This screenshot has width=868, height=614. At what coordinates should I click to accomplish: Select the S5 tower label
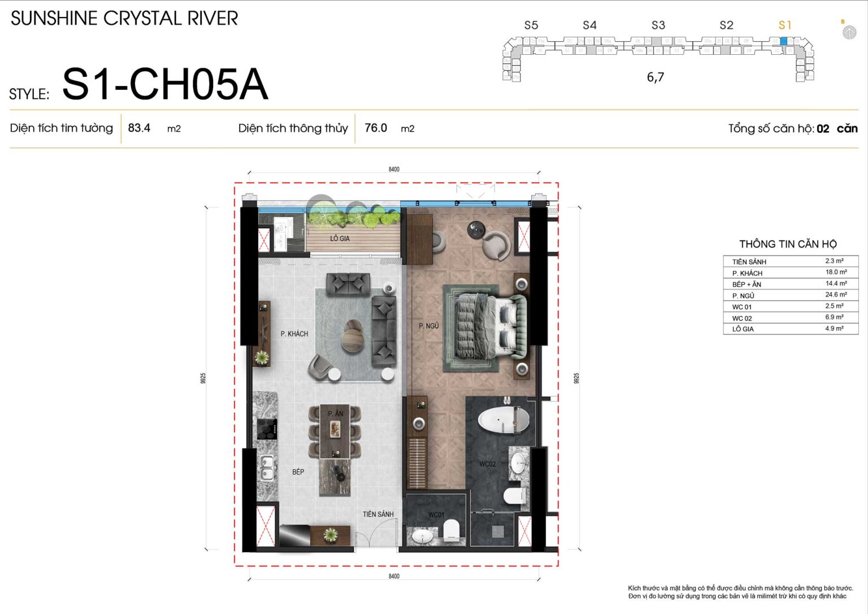(531, 25)
